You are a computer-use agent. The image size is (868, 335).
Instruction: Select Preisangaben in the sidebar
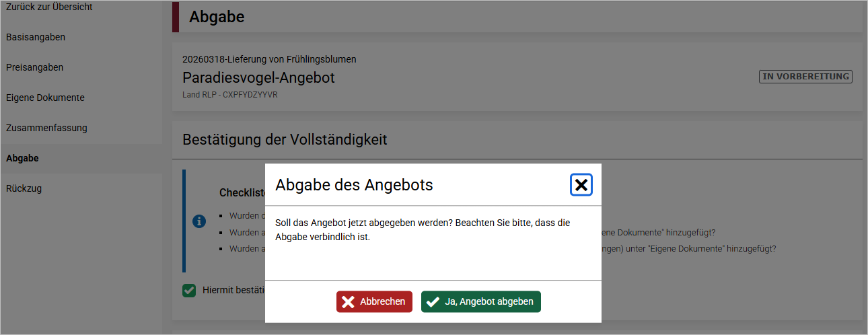pyautogui.click(x=34, y=67)
